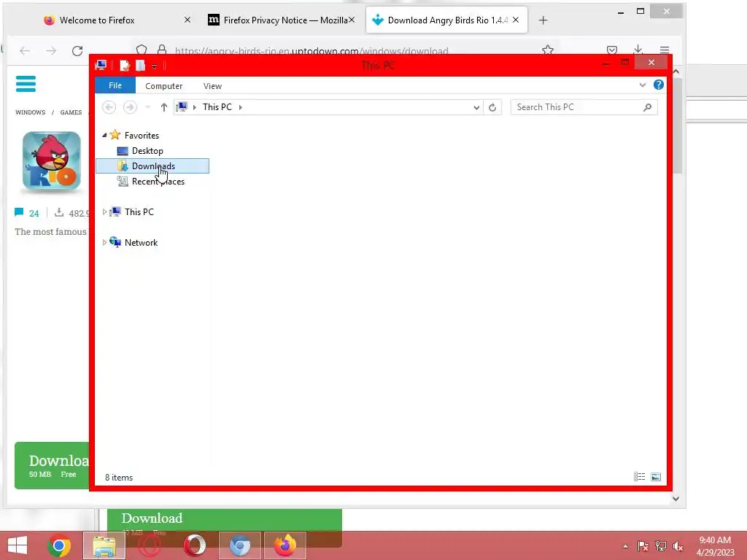
Task: Go up one folder level
Action: [x=164, y=107]
